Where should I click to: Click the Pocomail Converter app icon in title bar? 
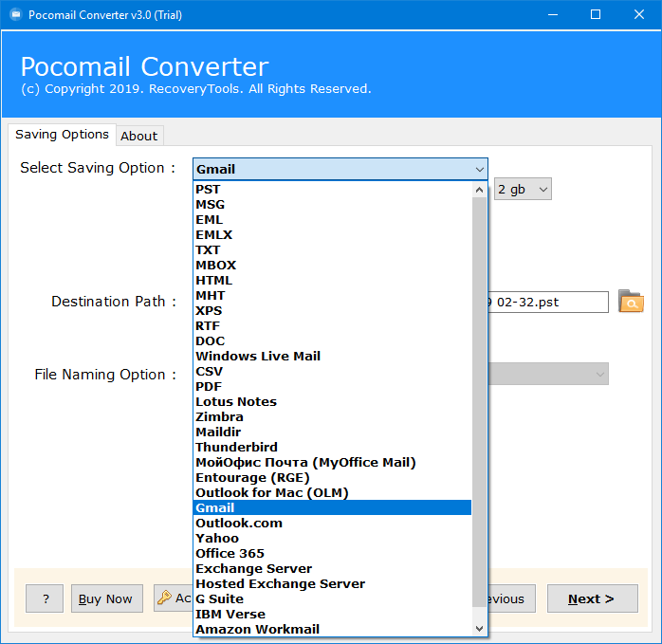(x=16, y=15)
